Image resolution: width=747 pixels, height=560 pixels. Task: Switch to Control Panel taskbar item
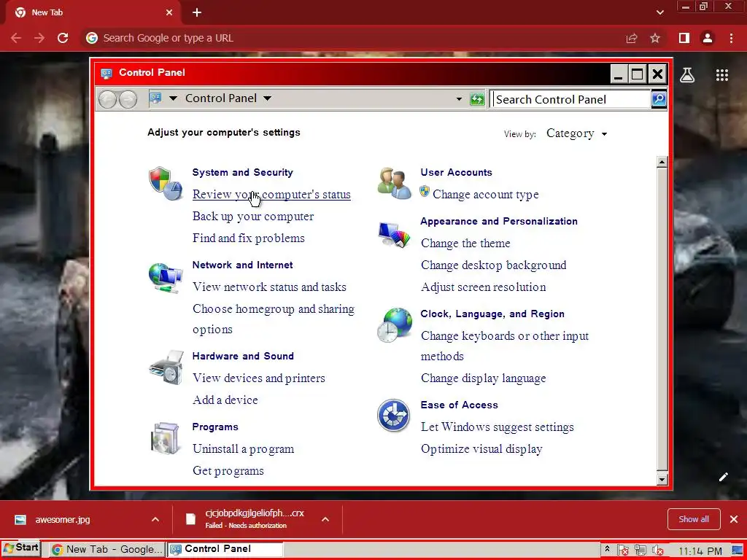point(225,549)
